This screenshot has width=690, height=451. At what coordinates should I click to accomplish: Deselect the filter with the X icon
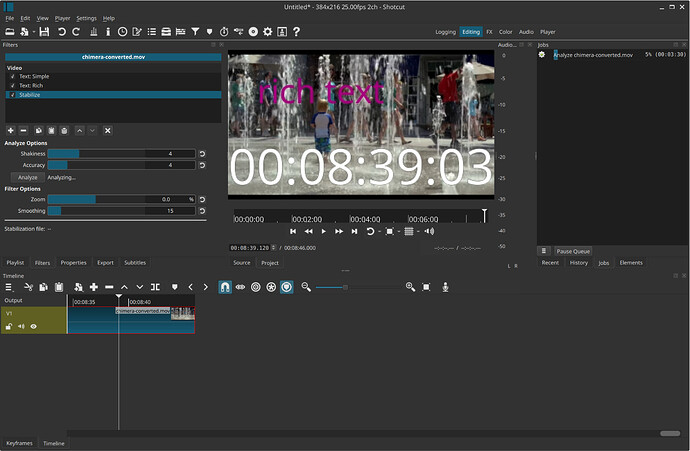tap(107, 131)
